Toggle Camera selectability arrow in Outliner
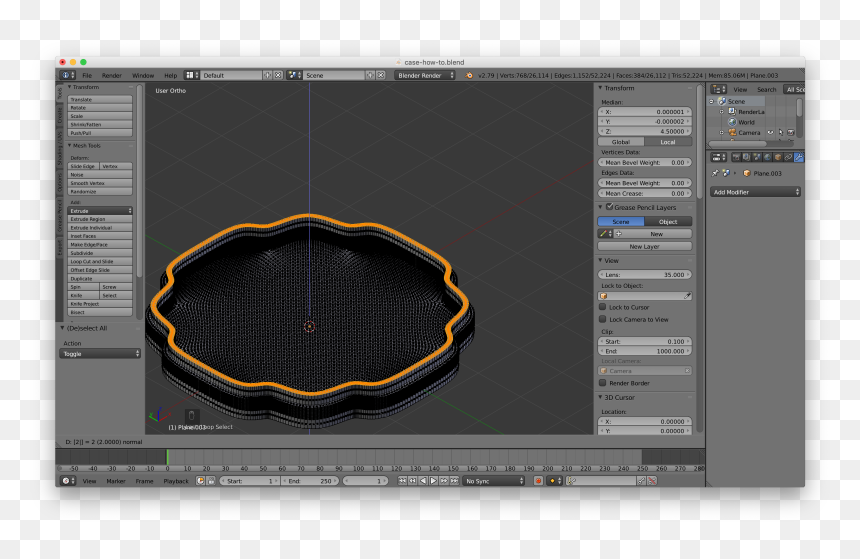This screenshot has width=860, height=559. [780, 132]
